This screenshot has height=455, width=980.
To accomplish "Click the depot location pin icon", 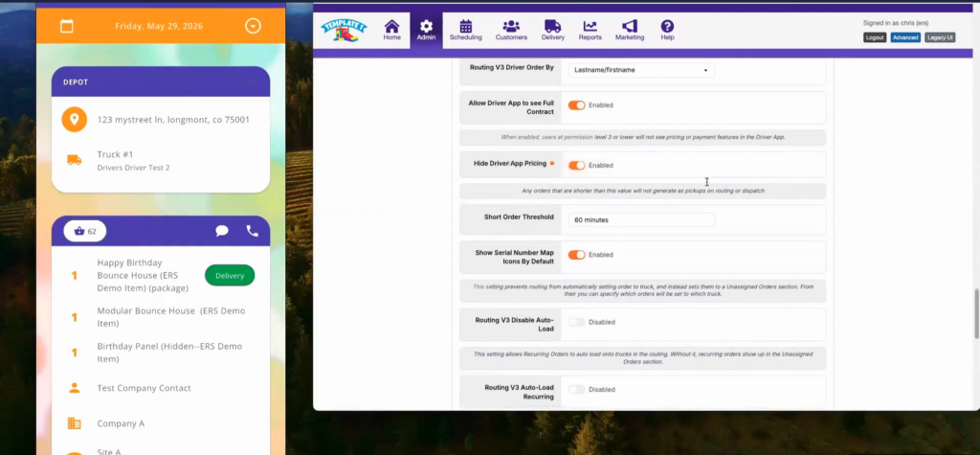I will pos(75,119).
